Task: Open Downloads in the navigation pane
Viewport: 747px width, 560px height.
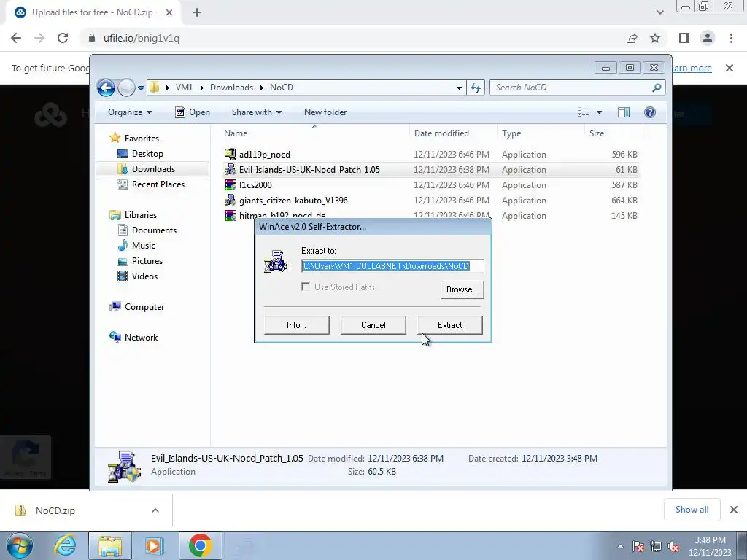Action: (153, 169)
